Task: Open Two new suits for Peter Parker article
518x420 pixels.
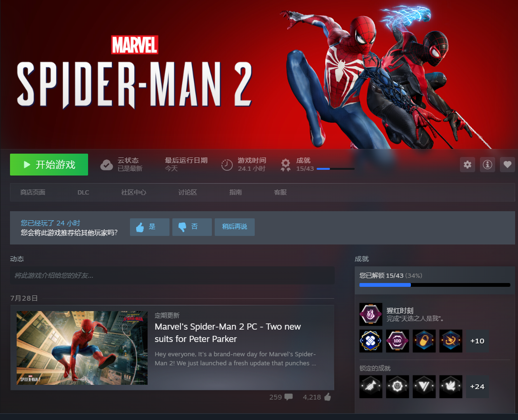Action: [x=228, y=332]
